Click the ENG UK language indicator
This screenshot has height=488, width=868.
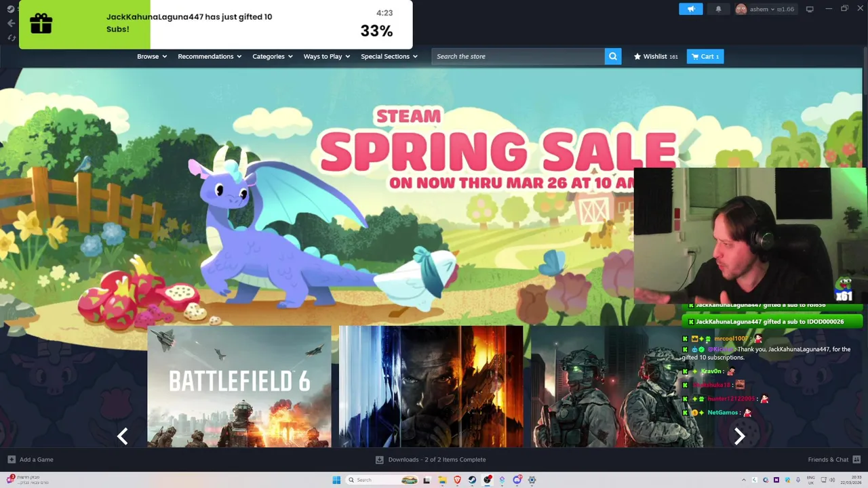(810, 480)
